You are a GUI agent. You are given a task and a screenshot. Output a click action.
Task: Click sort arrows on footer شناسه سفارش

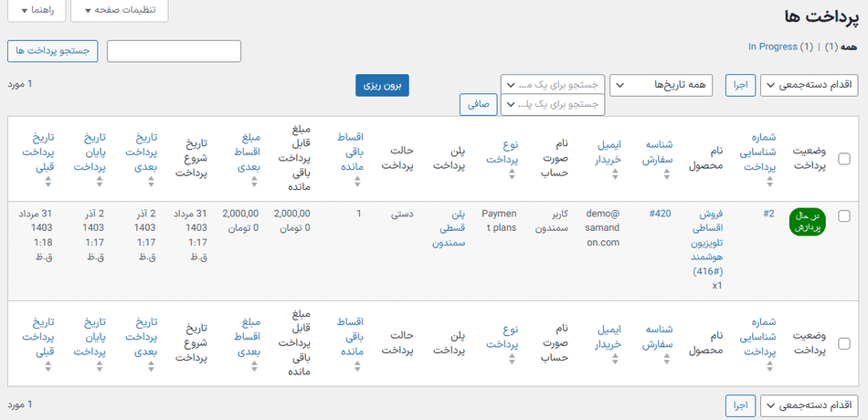pyautogui.click(x=667, y=359)
